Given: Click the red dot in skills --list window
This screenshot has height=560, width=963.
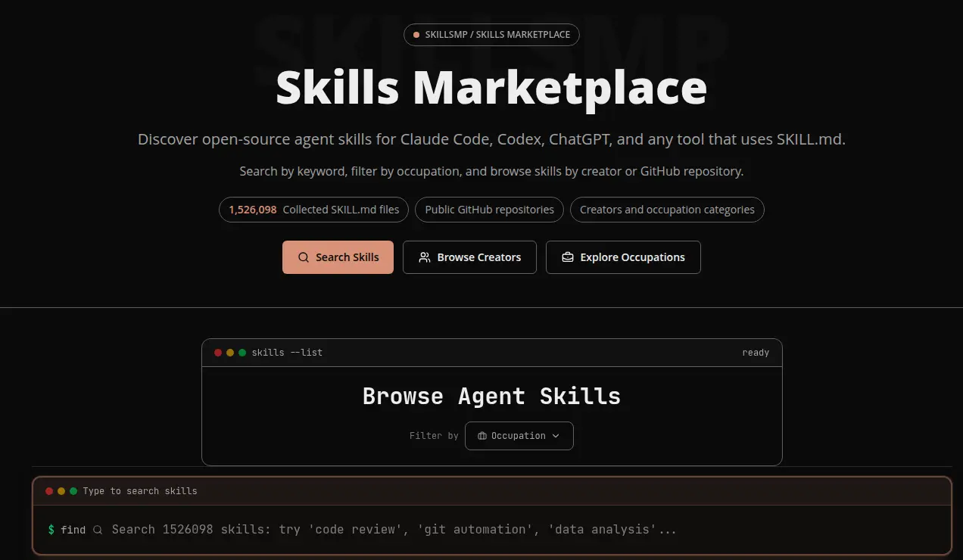Looking at the screenshot, I should [218, 353].
